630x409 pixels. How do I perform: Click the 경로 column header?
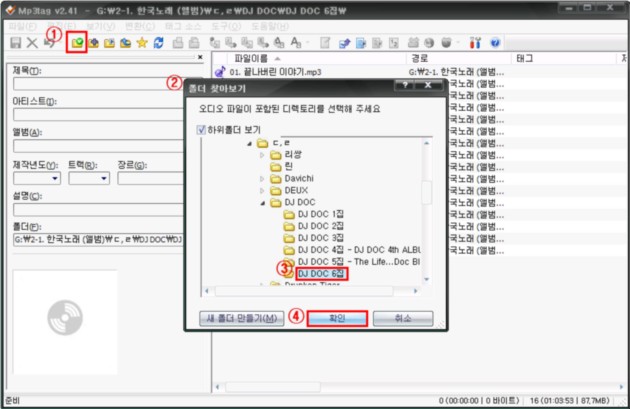coord(458,59)
